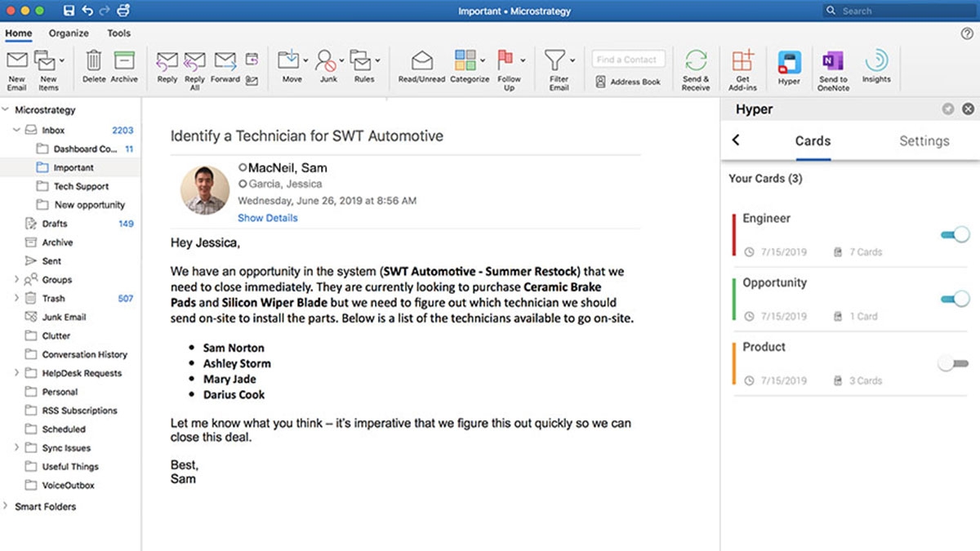Click the Search field
This screenshot has height=551, width=980.
(898, 10)
